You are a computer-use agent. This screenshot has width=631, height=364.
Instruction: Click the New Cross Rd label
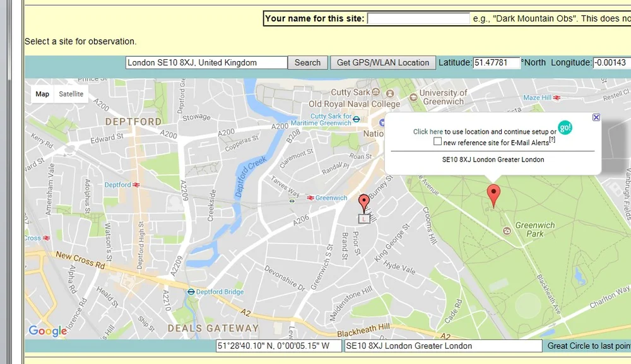click(80, 260)
